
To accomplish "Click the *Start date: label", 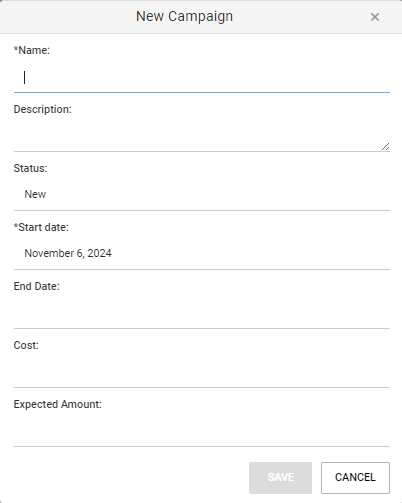I will (41, 227).
